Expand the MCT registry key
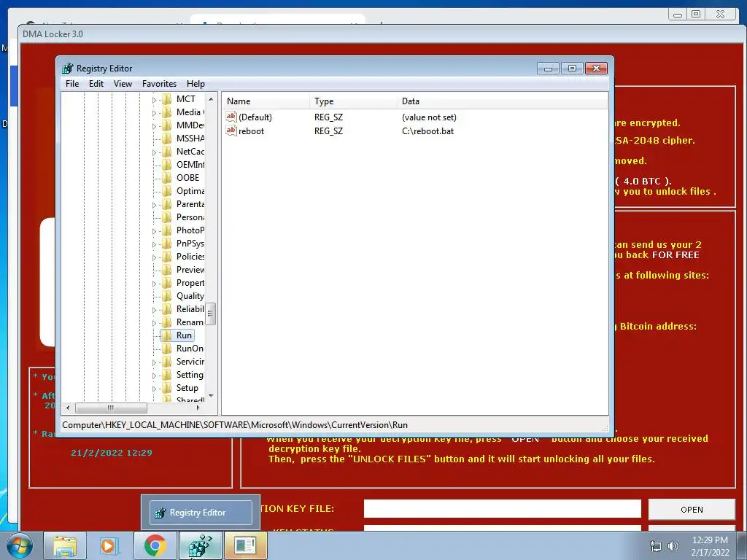747x560 pixels. coord(154,100)
